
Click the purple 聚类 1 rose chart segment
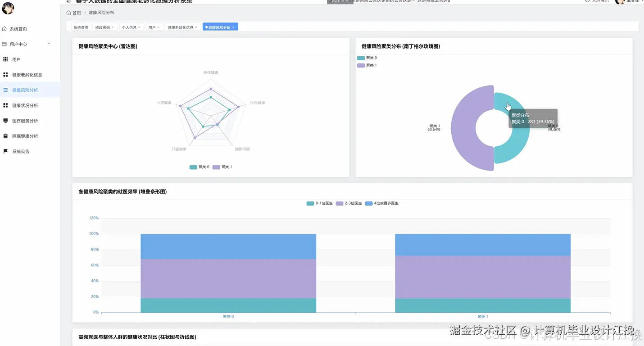[463, 128]
